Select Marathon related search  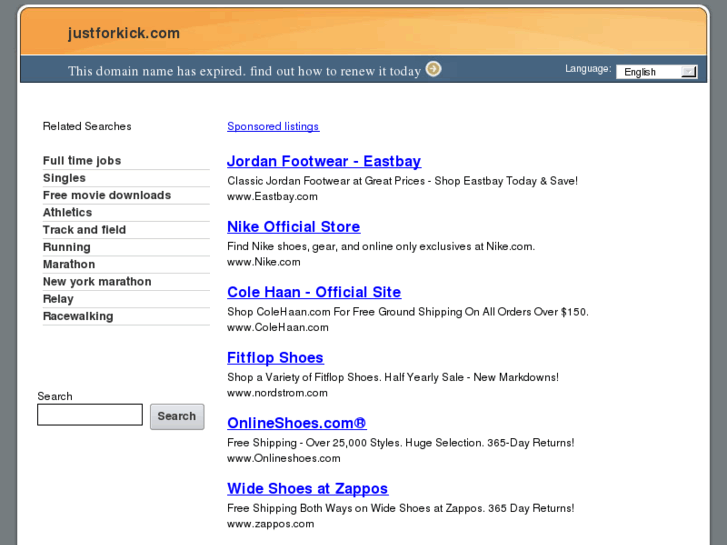pos(69,264)
